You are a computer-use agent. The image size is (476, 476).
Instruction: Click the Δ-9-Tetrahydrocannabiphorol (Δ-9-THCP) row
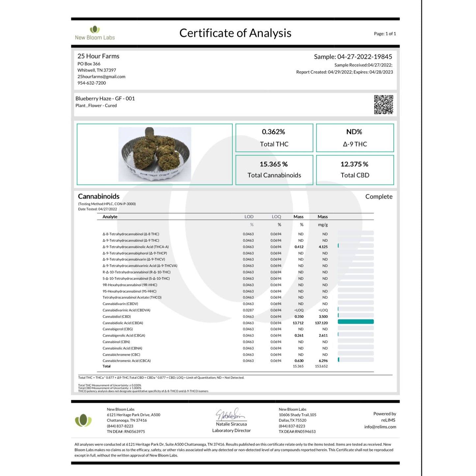[236, 253]
